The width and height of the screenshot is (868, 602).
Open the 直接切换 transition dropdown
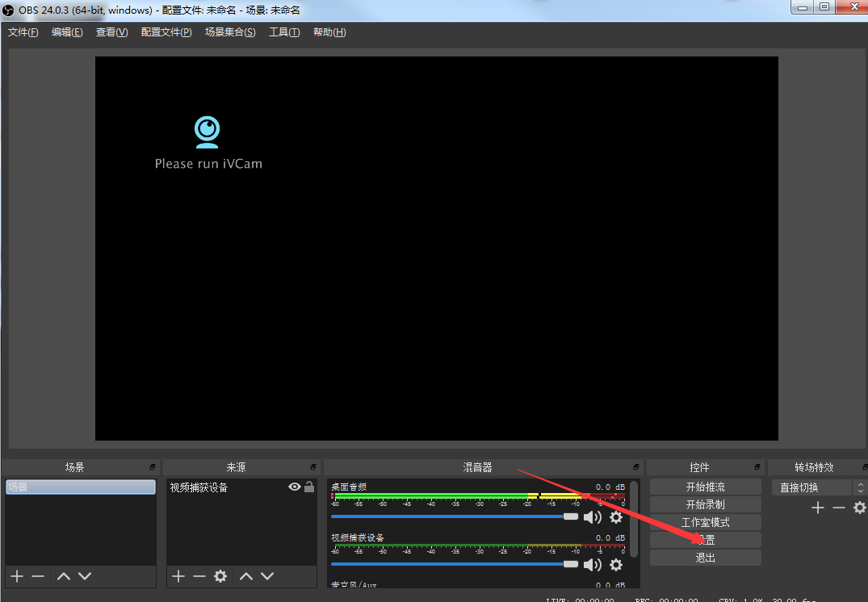point(818,487)
